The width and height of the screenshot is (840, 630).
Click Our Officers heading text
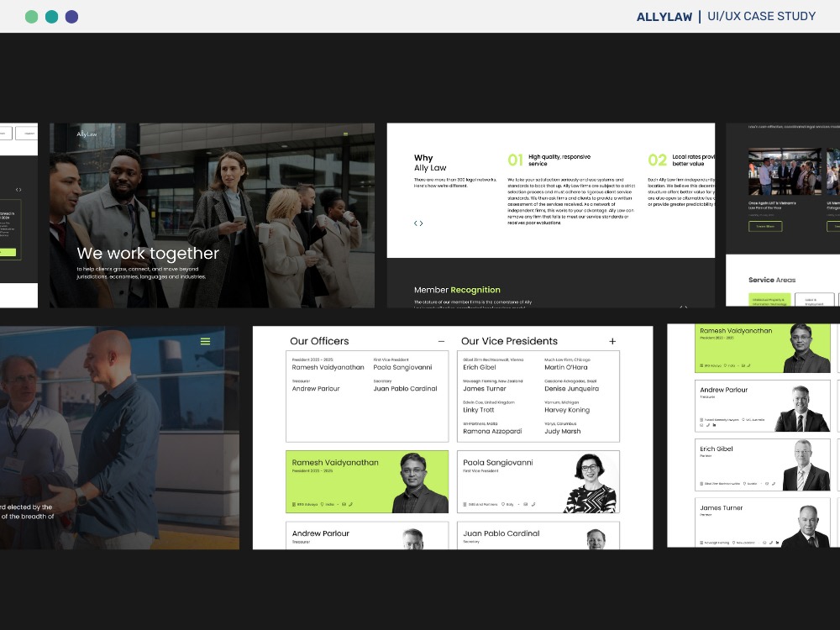[x=319, y=341]
